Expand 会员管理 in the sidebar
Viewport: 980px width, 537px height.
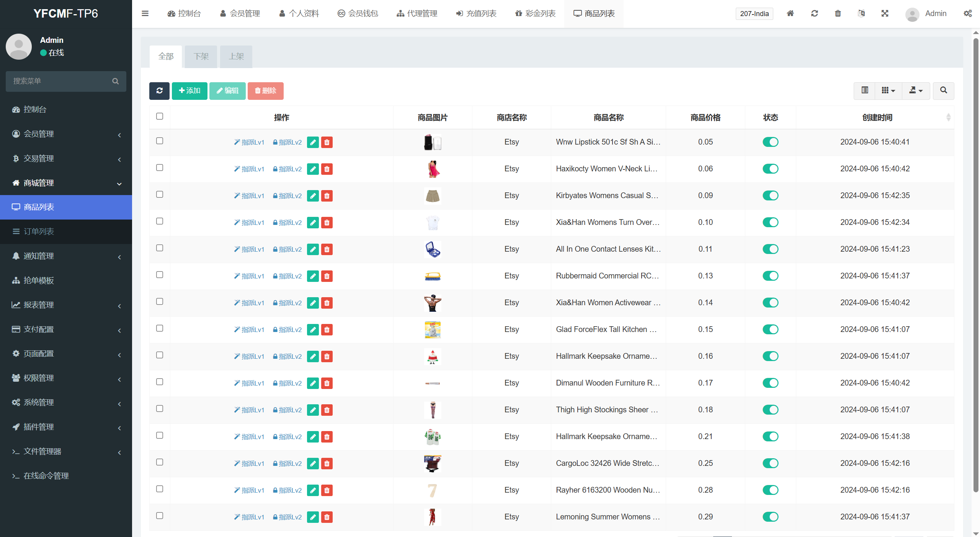coord(66,134)
